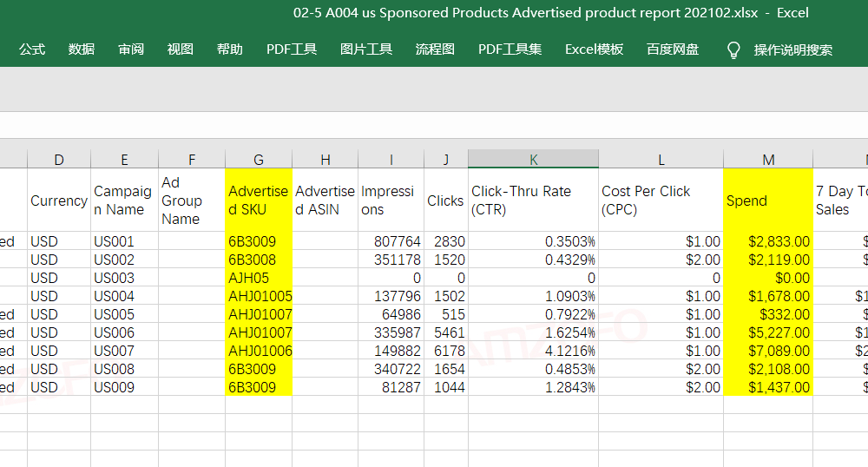Open the 流程图 tab
Image resolution: width=868 pixels, height=467 pixels.
point(435,49)
